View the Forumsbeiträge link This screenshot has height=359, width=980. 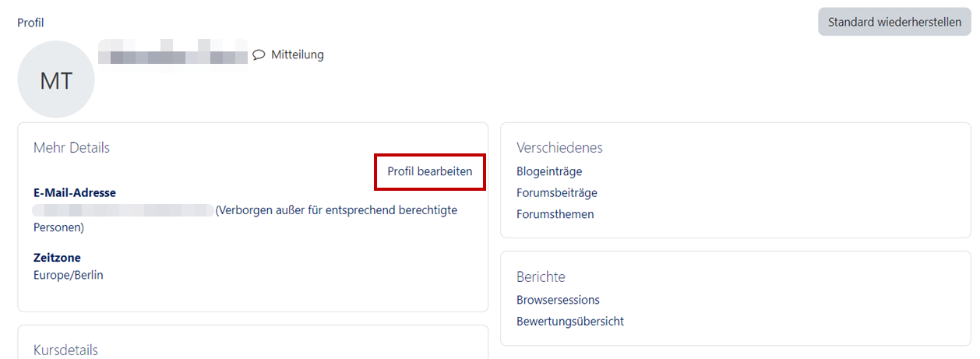pyautogui.click(x=557, y=192)
